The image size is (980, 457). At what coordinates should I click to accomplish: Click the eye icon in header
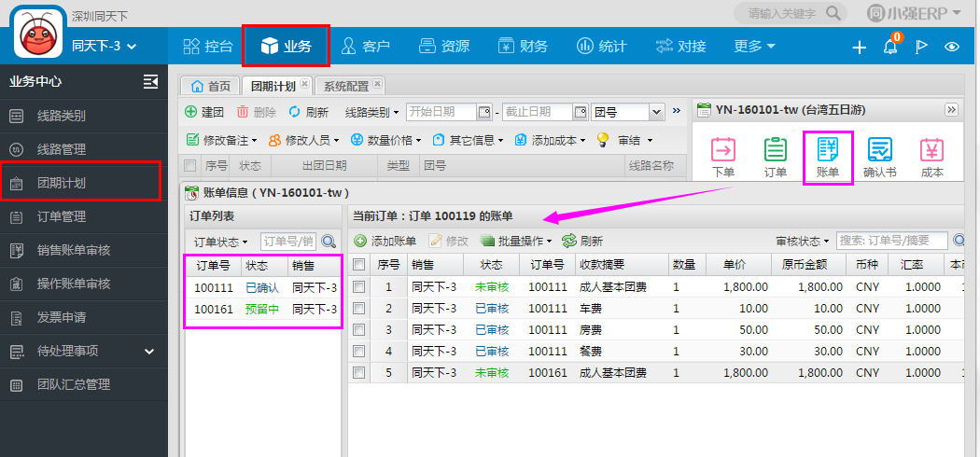click(952, 47)
